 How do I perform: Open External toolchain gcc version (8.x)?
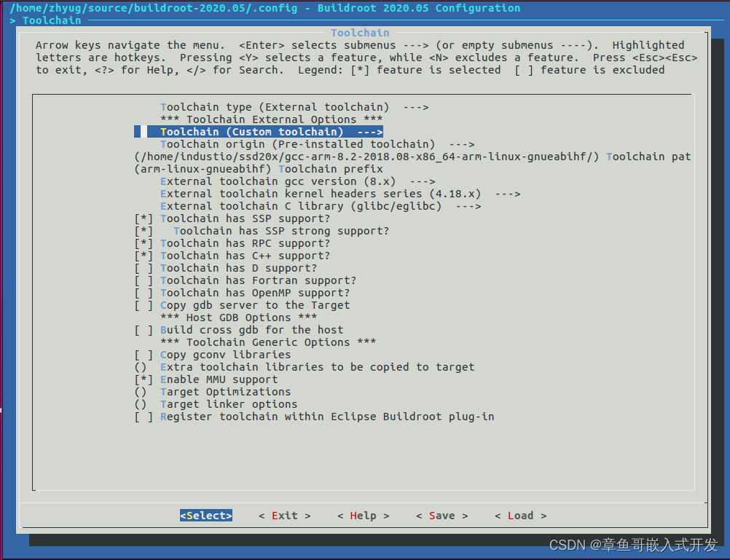pos(297,181)
